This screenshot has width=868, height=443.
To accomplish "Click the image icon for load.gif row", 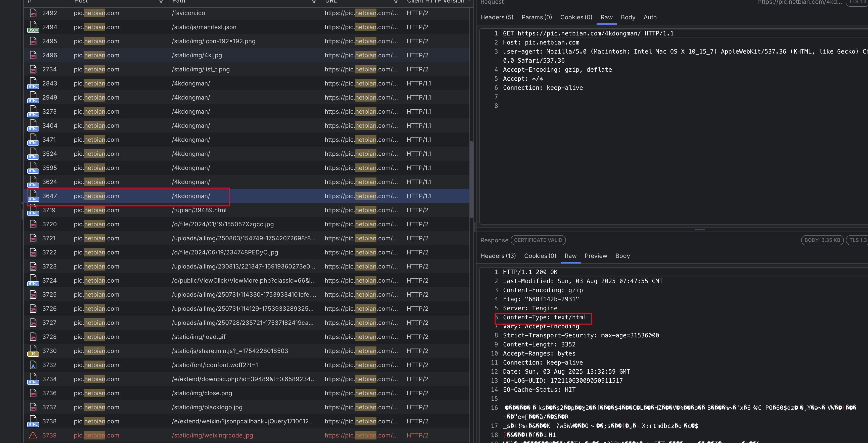I will click(33, 336).
